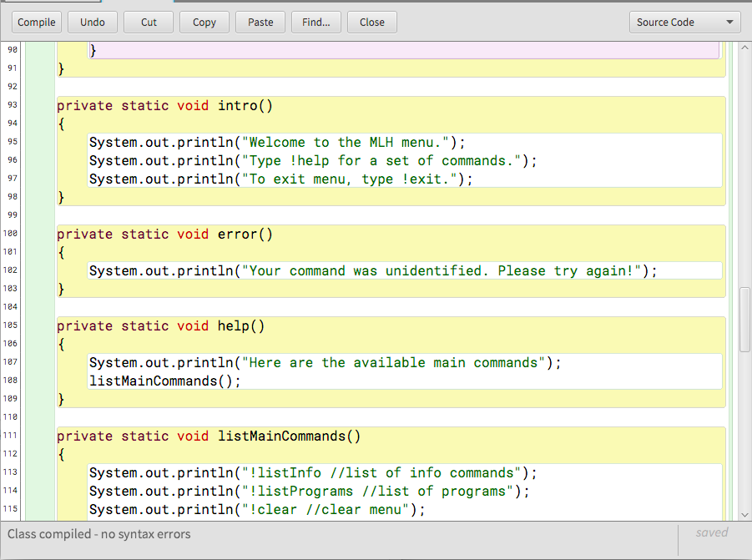752x560 pixels.
Task: Click the "saved" status indicator
Action: 712,532
